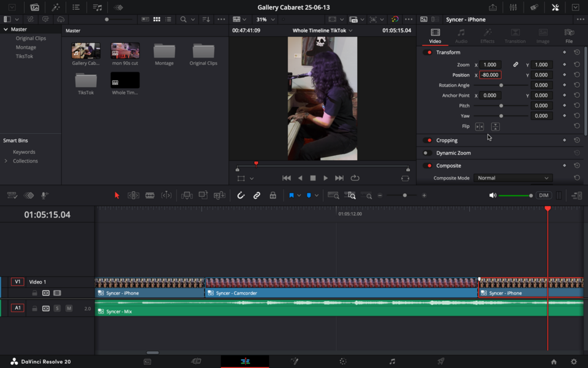Open the Fusion page from bottom bar

point(295,361)
